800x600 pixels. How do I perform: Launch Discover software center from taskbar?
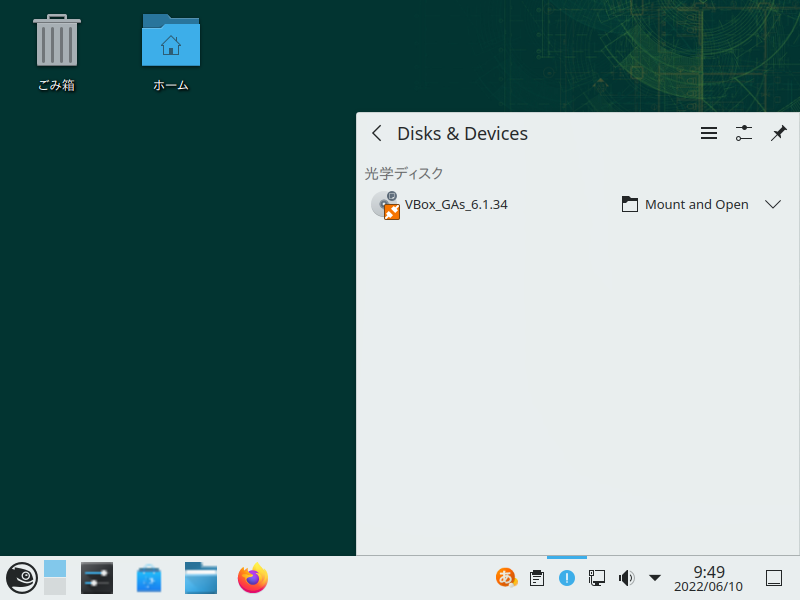(149, 578)
